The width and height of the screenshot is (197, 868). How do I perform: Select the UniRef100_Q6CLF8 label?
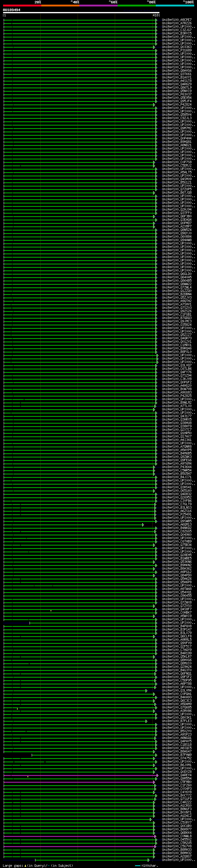(176, 636)
